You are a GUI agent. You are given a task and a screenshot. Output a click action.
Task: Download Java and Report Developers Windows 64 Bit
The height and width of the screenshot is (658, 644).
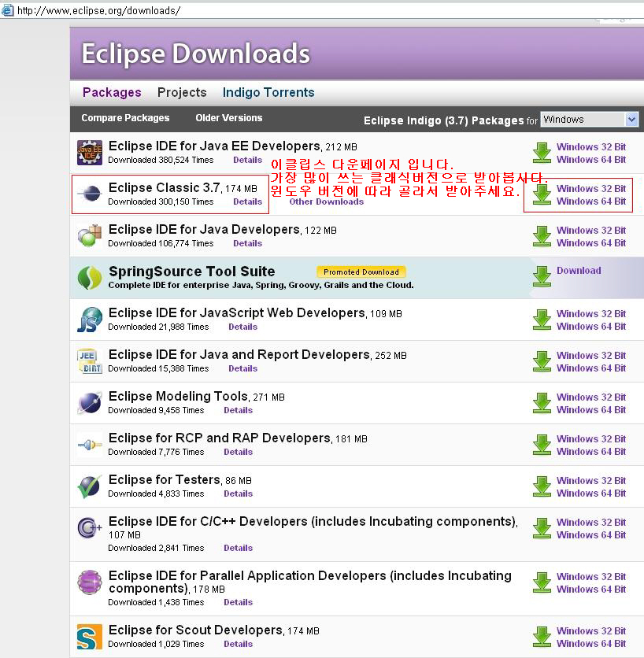tap(591, 368)
